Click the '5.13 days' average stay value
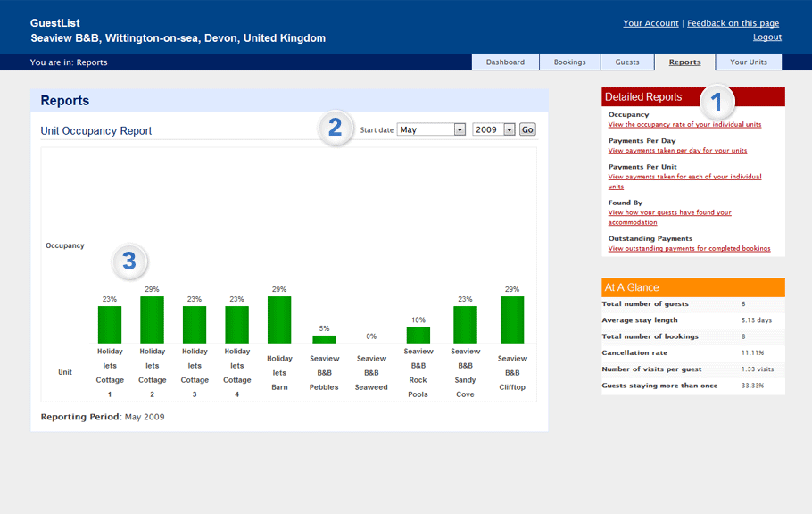Image resolution: width=812 pixels, height=514 pixels. coord(757,320)
